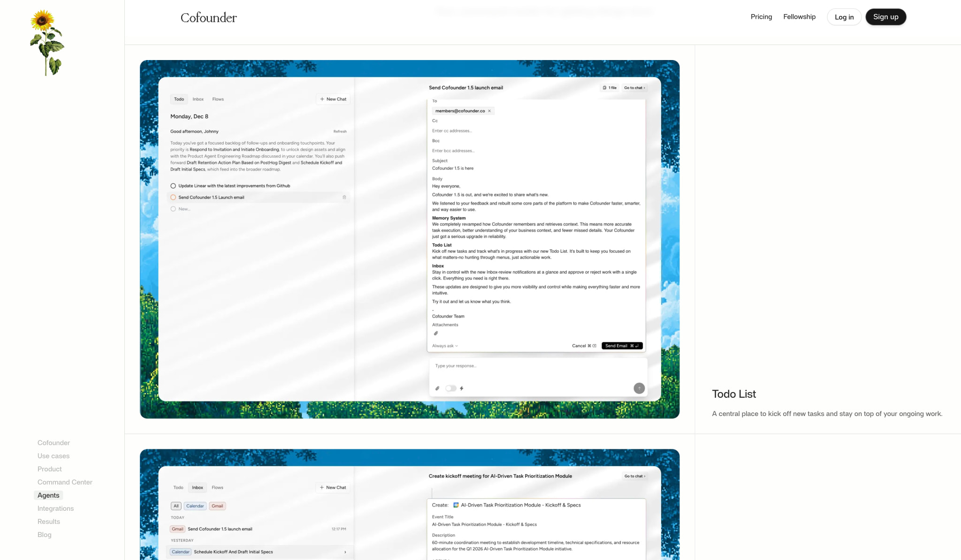Click the trash icon on Send Cofounder 1.5 Launch email
Image resolution: width=961 pixels, height=560 pixels.
point(344,197)
